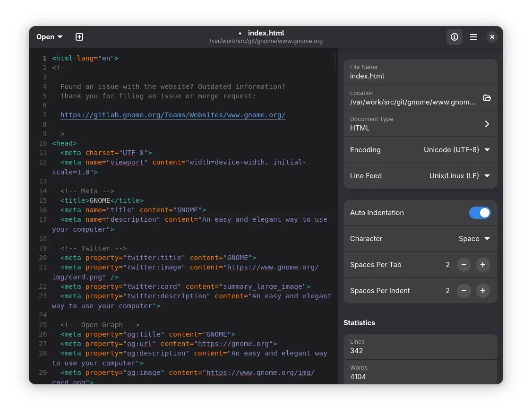Image resolution: width=532 pixels, height=416 pixels.
Task: Click the Words 4104 statistics row
Action: (x=420, y=372)
